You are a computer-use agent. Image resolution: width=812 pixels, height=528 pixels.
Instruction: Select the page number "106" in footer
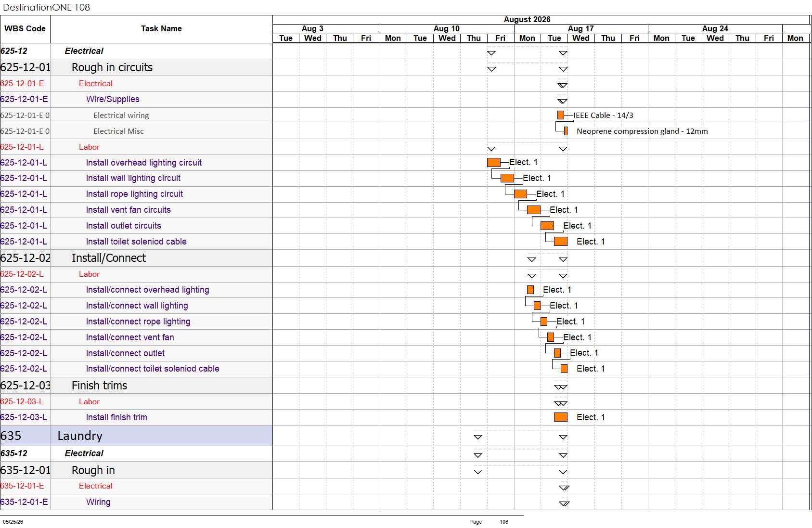tap(504, 522)
